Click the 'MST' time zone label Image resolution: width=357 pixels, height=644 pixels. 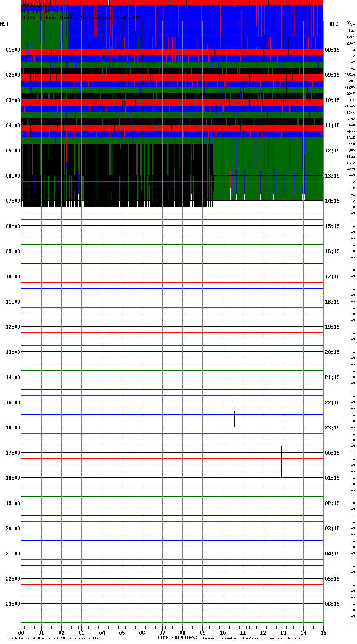click(x=4, y=24)
